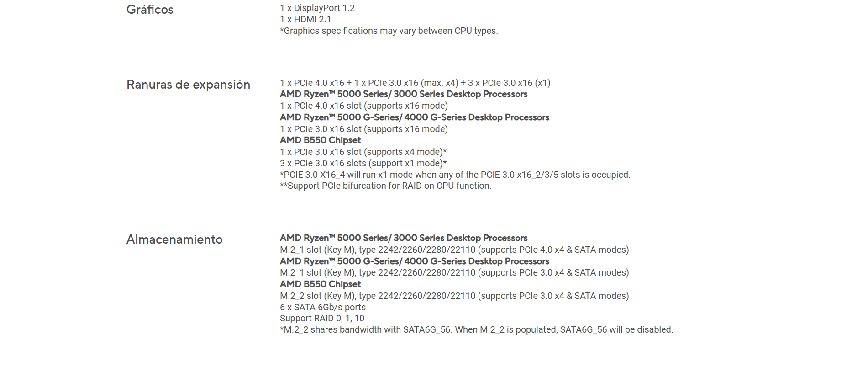Screen dimensions: 868x372
Task: Click the M.2_1 PCIe 4.0 x4 line
Action: click(454, 250)
